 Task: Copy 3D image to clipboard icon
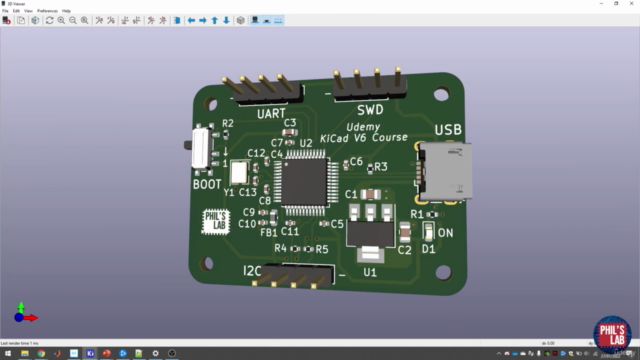point(21,20)
